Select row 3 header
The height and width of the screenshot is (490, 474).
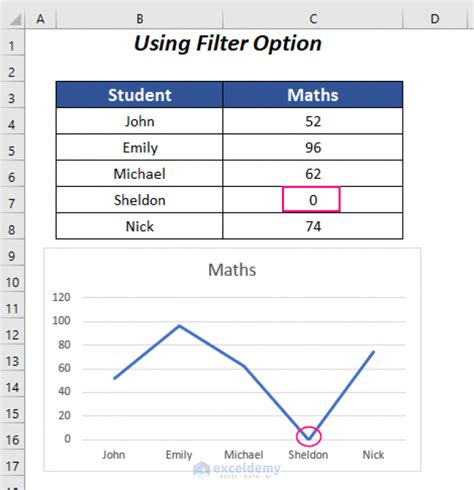tap(12, 98)
